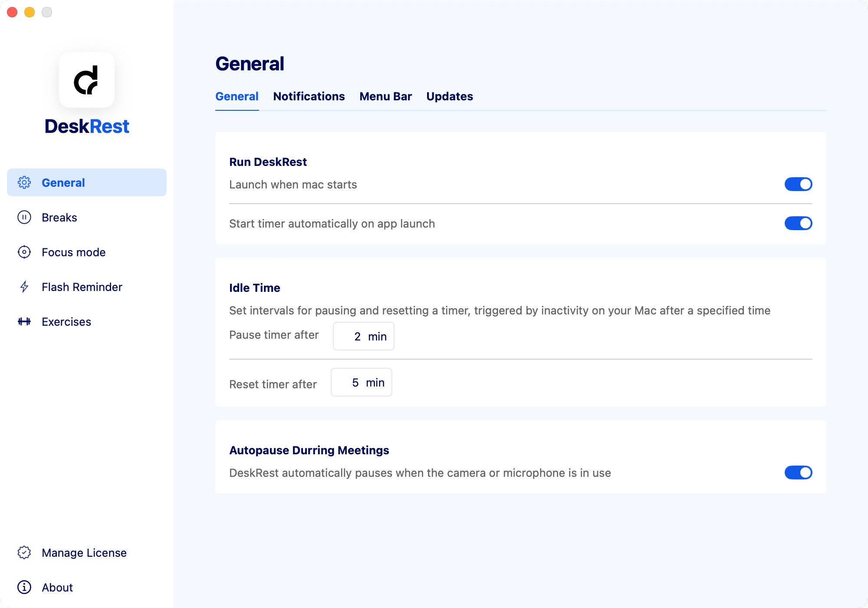Click the pause icon next to Breaks
The height and width of the screenshot is (608, 868).
coord(24,217)
